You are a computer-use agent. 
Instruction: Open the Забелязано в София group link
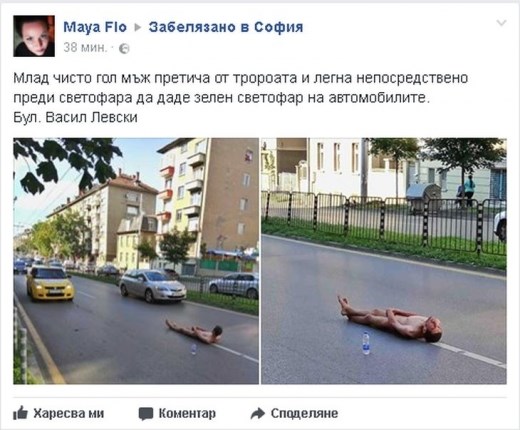[226, 27]
